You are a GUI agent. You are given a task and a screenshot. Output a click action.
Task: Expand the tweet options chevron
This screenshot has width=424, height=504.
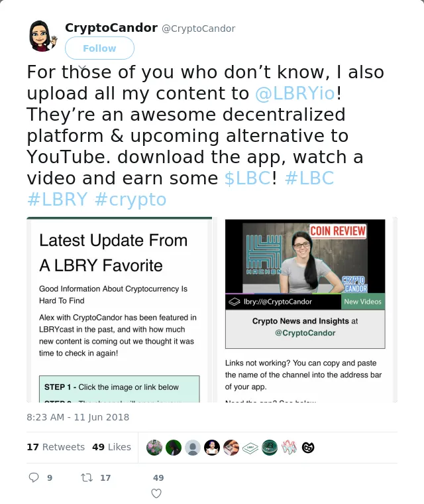pyautogui.click(x=83, y=68)
